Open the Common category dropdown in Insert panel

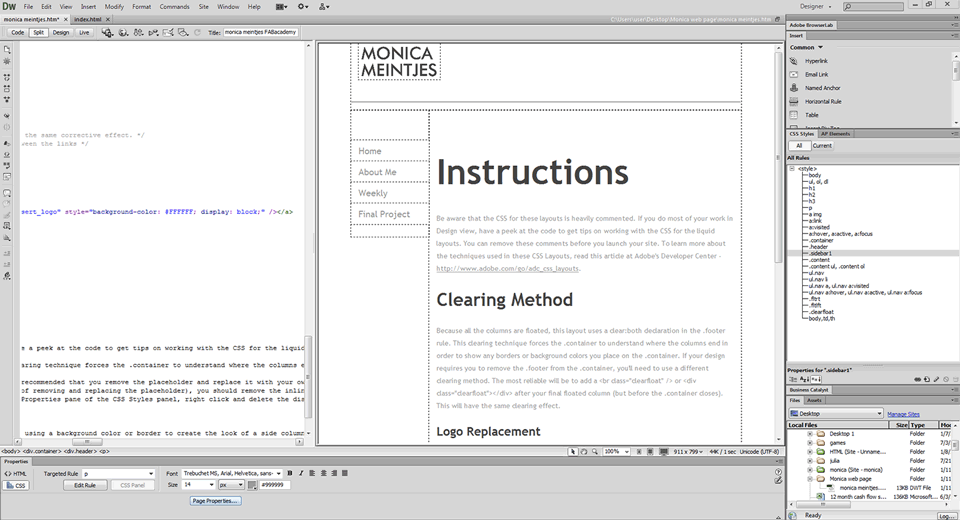point(806,47)
